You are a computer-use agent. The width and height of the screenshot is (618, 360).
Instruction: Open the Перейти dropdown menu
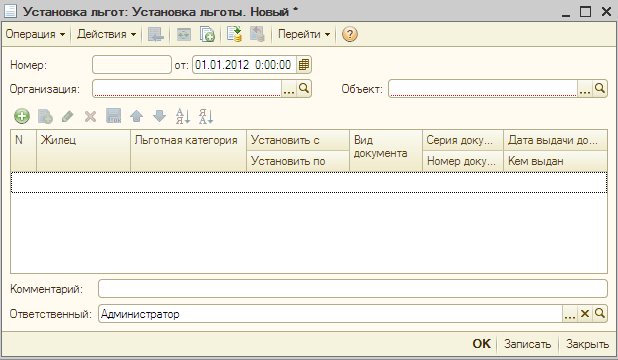303,34
